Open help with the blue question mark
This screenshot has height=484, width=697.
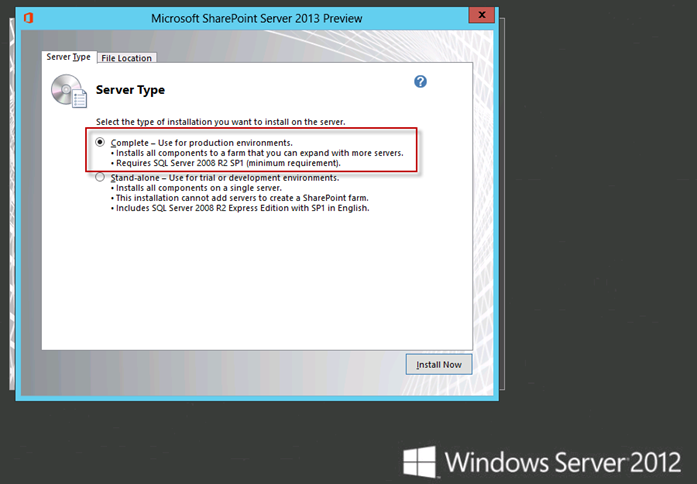point(420,82)
